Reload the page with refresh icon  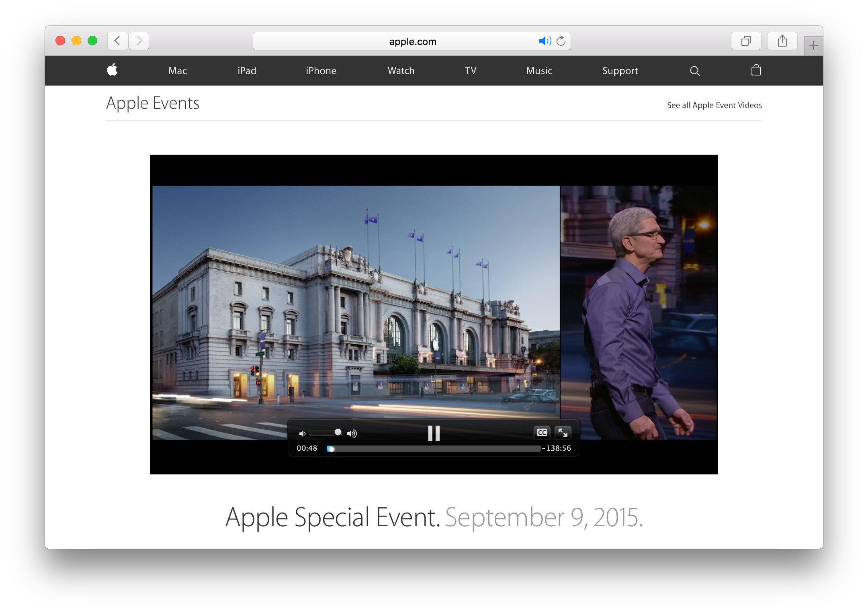(561, 41)
